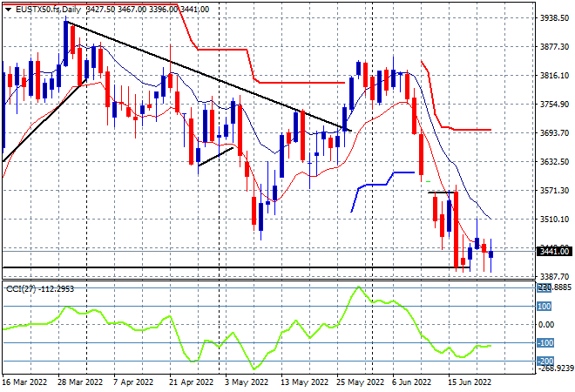Image resolution: width=575 pixels, height=392 pixels.
Task: Click the 25 May 2022 date label
Action: point(360,382)
